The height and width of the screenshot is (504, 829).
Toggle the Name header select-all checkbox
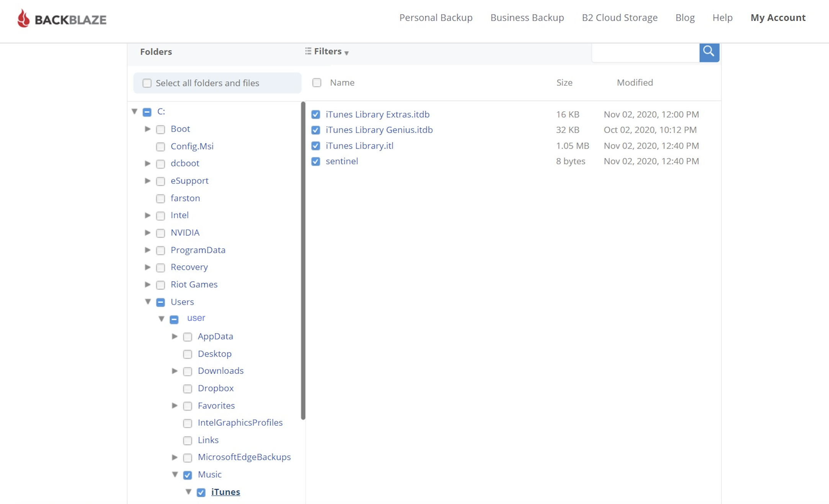click(x=317, y=83)
